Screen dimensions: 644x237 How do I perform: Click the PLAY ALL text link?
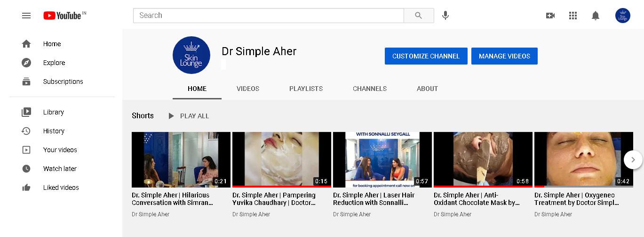tap(194, 116)
